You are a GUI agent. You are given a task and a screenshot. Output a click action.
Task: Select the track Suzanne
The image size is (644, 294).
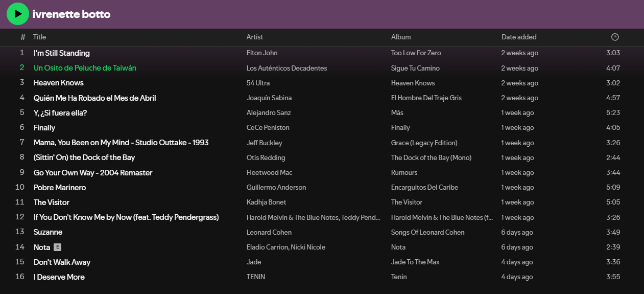(48, 232)
